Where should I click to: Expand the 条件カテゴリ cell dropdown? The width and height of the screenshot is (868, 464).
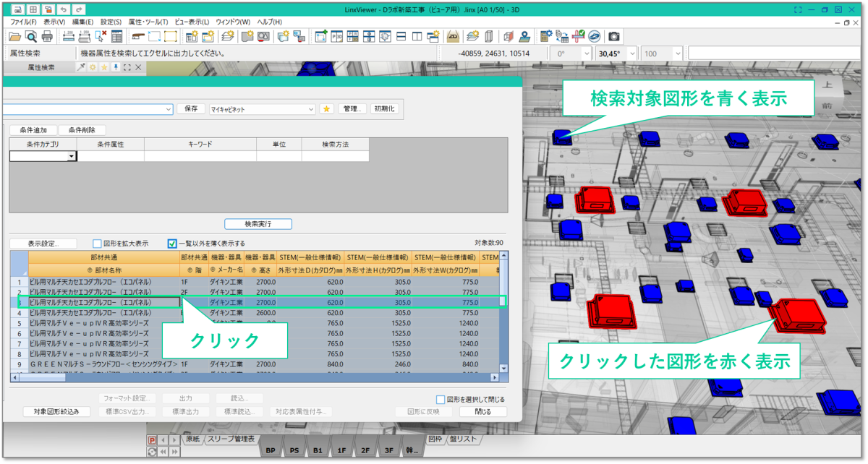tap(72, 156)
